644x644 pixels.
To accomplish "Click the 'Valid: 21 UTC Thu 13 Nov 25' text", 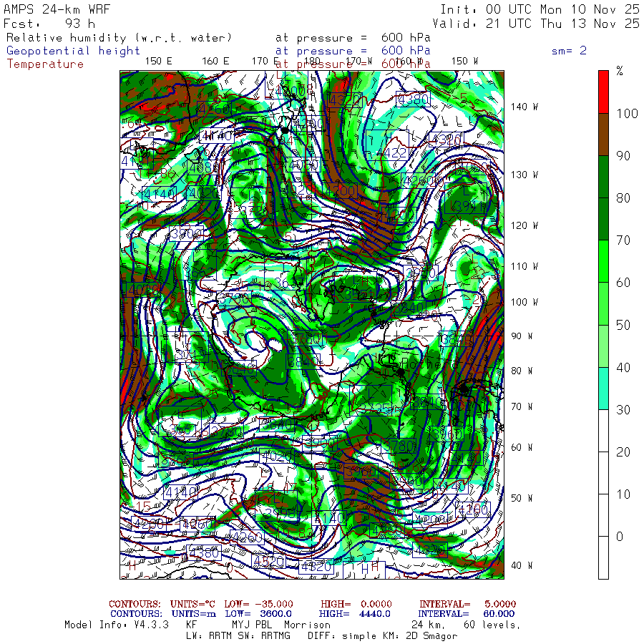I will [536, 23].
